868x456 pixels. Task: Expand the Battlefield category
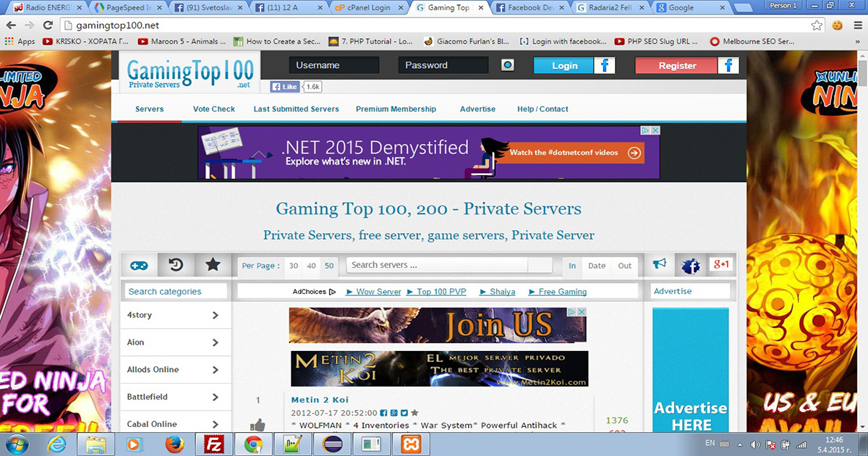click(175, 397)
